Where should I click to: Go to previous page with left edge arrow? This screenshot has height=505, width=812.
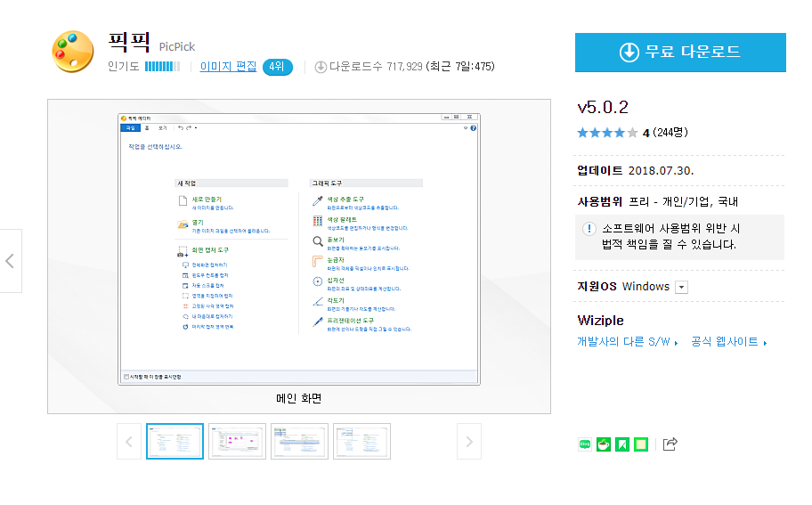click(x=10, y=261)
